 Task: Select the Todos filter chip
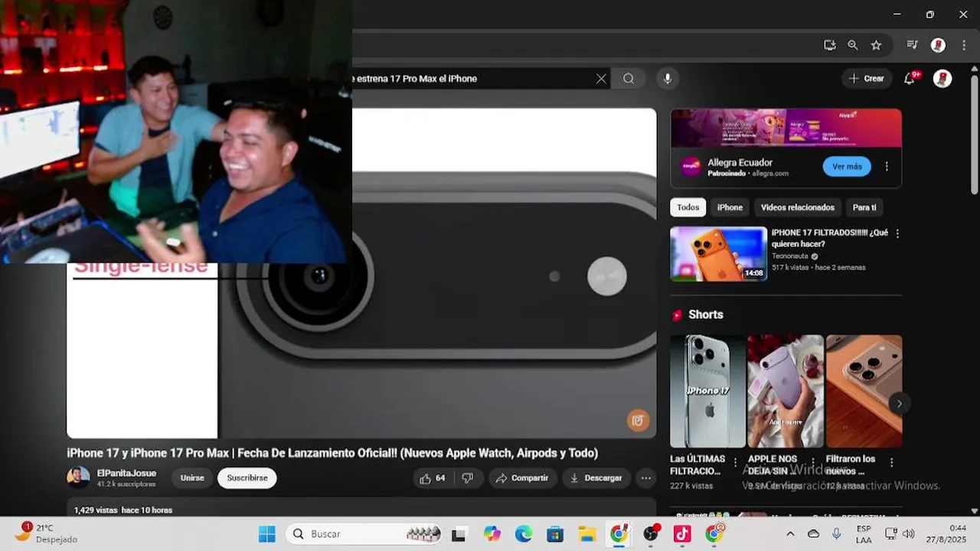[x=688, y=207]
